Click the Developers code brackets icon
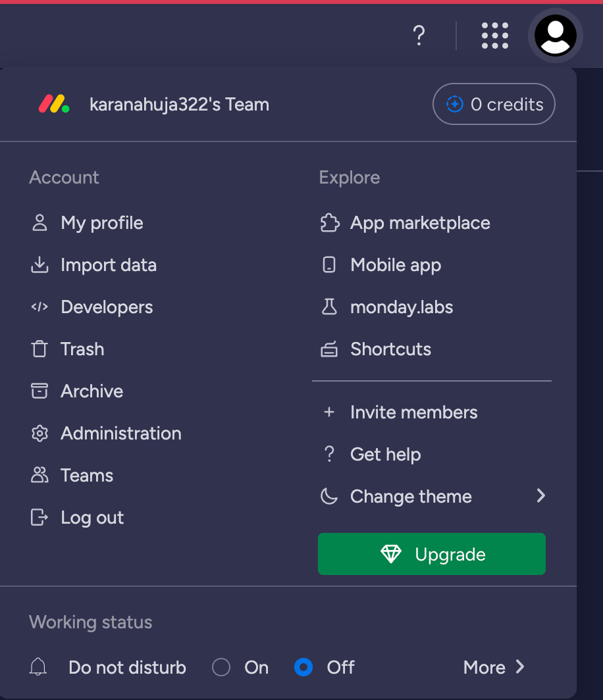 (x=39, y=307)
